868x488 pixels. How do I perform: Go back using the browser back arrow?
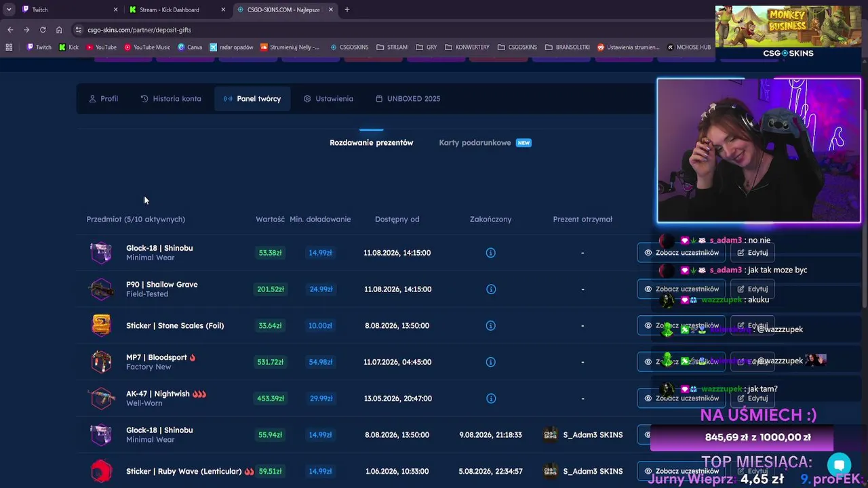tap(10, 30)
